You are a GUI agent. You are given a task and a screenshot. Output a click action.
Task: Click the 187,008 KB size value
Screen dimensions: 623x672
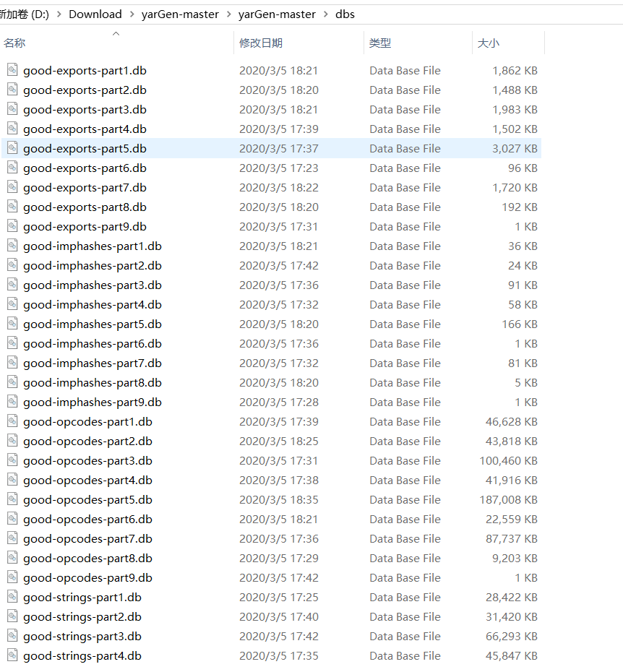pos(509,500)
